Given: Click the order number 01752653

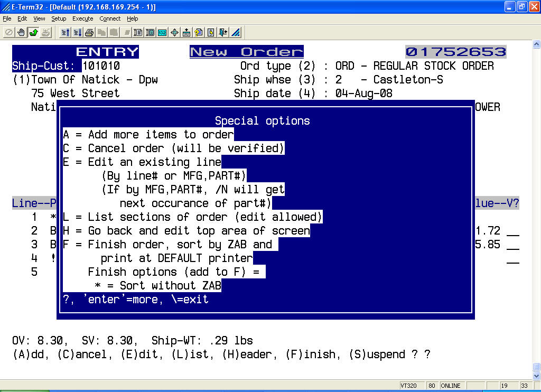Looking at the screenshot, I should pos(456,52).
